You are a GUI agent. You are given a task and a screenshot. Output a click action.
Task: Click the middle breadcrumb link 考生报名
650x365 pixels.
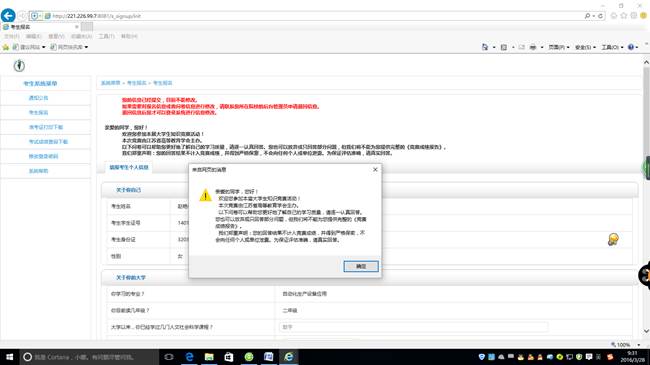(x=136, y=83)
